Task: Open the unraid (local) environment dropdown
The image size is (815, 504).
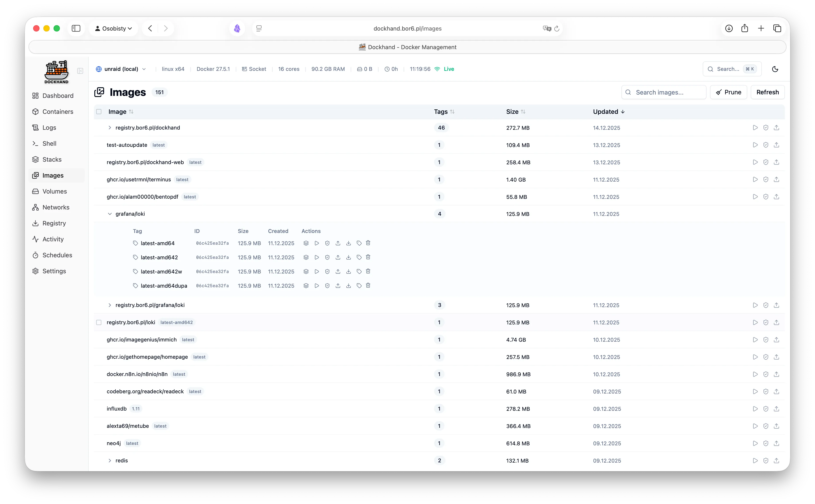Action: pyautogui.click(x=121, y=69)
